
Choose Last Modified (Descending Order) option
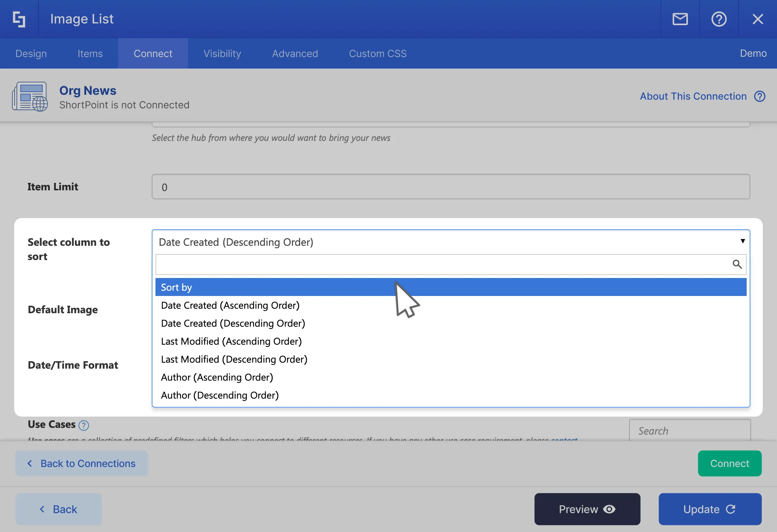coord(234,359)
